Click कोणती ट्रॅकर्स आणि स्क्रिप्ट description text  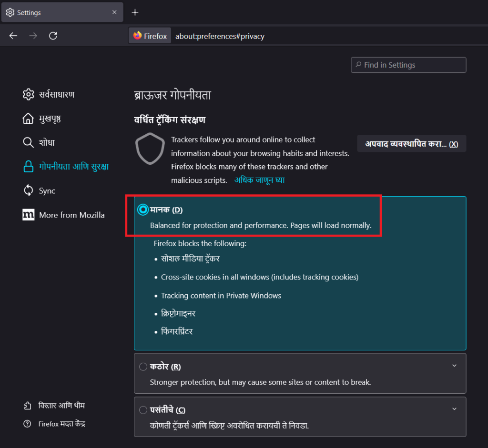pyautogui.click(x=229, y=425)
